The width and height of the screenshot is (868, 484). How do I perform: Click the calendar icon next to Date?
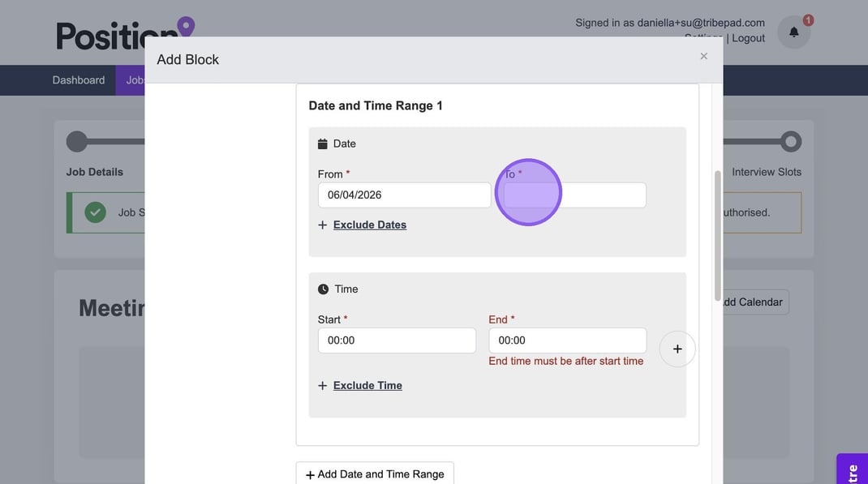pos(323,143)
